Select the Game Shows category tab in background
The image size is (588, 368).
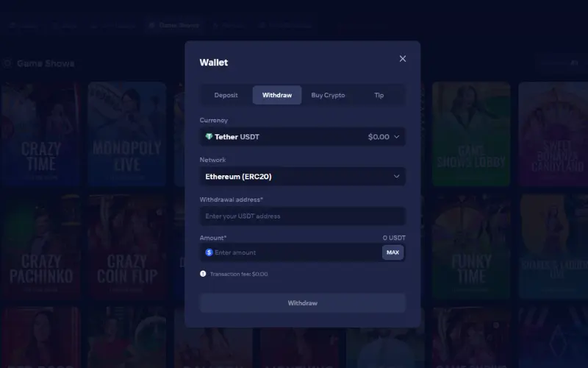(x=174, y=25)
